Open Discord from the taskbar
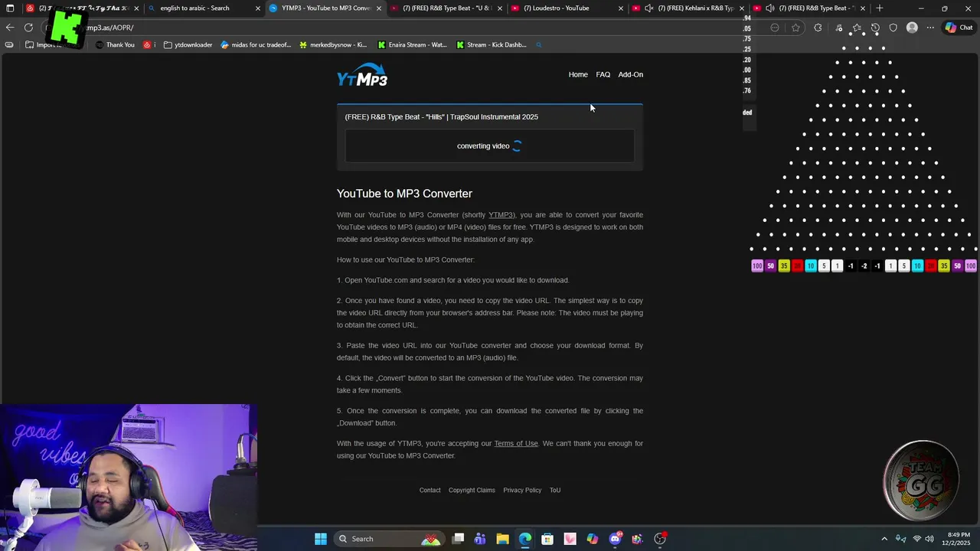The height and width of the screenshot is (551, 980). [x=615, y=539]
